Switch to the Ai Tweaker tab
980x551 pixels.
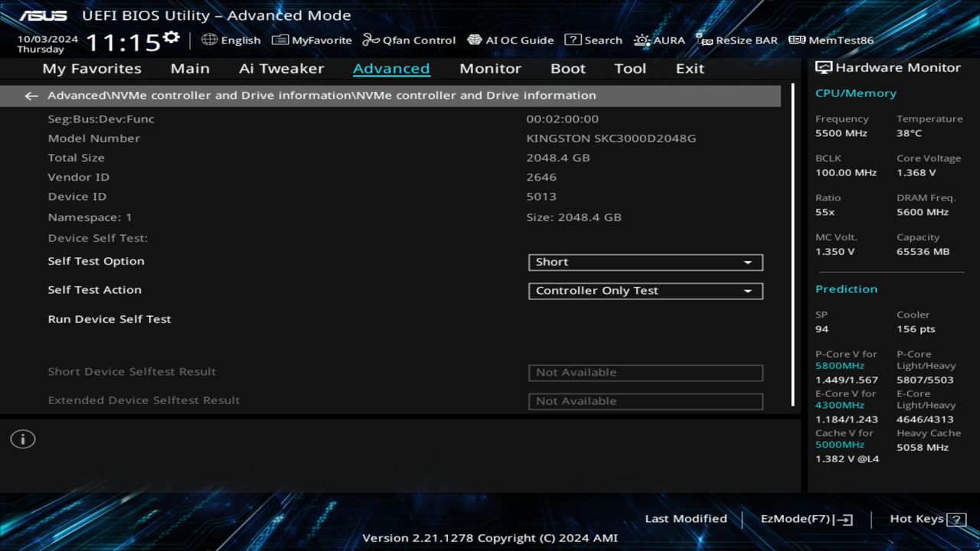click(281, 68)
